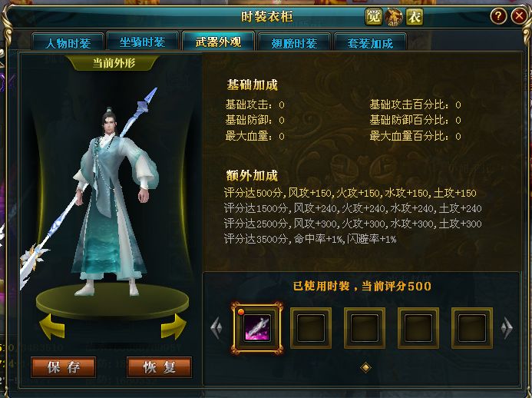This screenshot has width=532, height=398.
Task: Select the purple weapon skin icon
Action: [257, 328]
